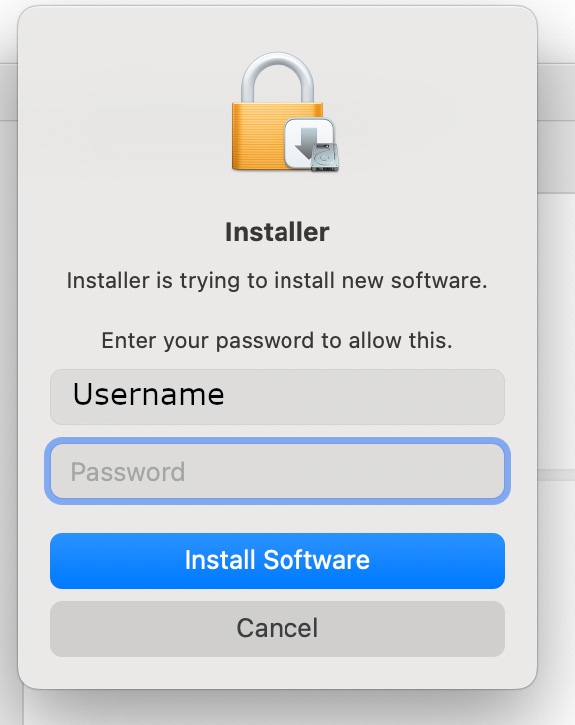Click the background window behind the dialog
This screenshot has width=575, height=725.
click(x=556, y=324)
